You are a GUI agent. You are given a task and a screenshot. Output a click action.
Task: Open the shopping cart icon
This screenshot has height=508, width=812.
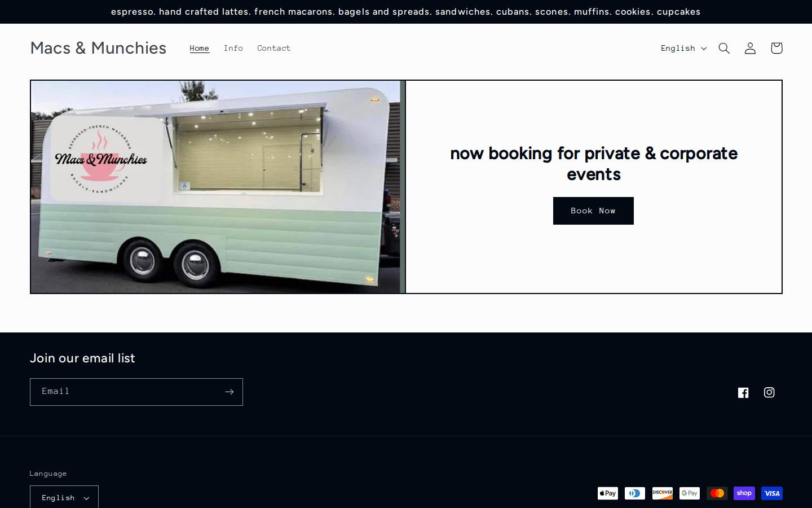click(x=776, y=48)
